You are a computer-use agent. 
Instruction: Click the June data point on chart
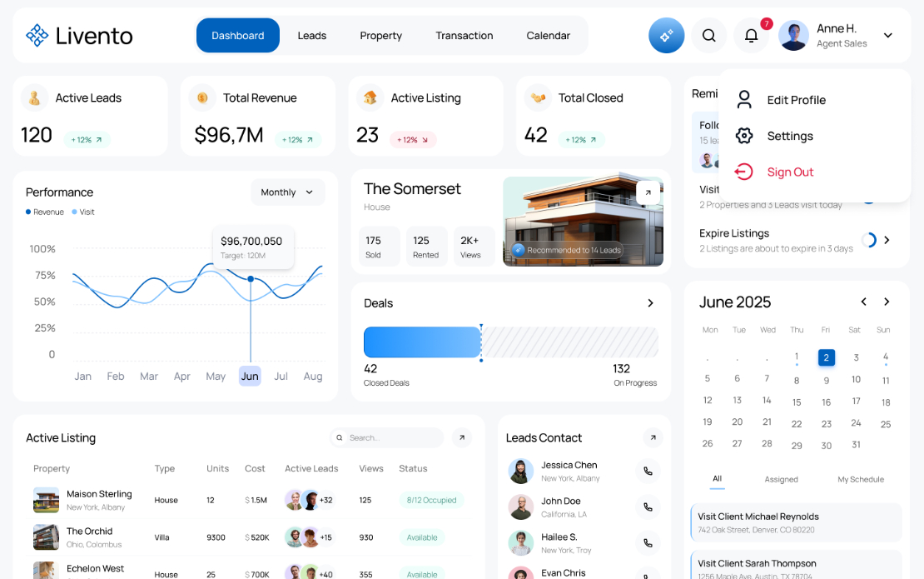click(251, 279)
